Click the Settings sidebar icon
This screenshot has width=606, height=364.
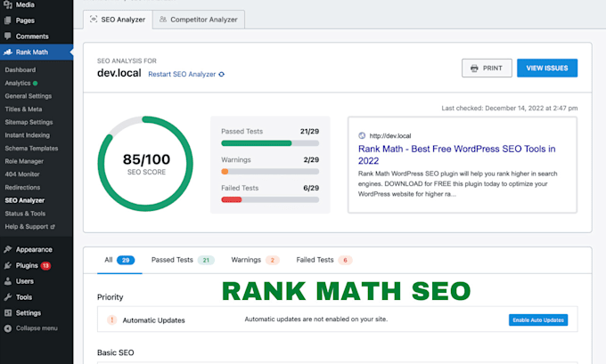8,312
